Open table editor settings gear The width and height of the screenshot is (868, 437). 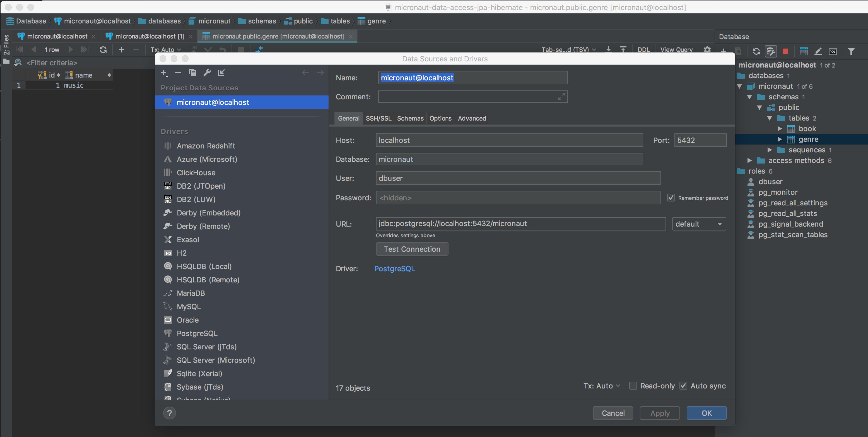707,50
